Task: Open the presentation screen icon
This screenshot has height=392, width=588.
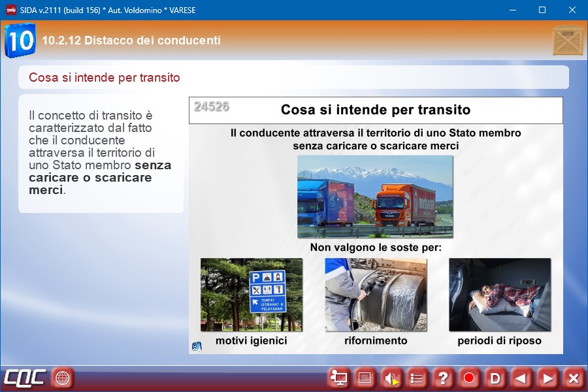Action: (338, 378)
